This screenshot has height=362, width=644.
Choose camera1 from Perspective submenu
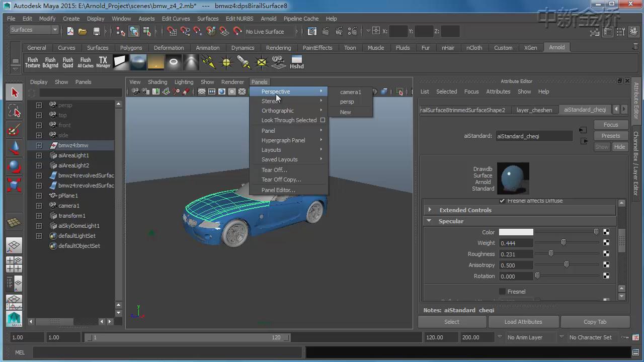click(x=351, y=92)
